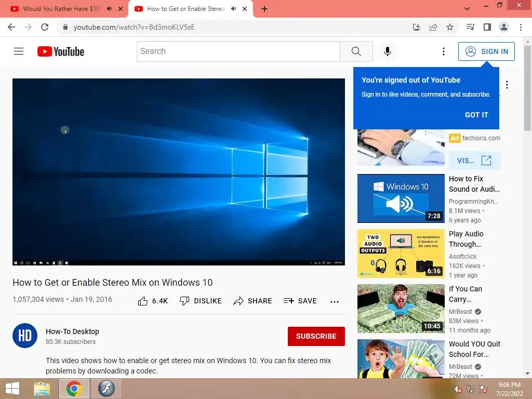
Task: Open YouTube settings three-dot menu
Action: click(444, 51)
